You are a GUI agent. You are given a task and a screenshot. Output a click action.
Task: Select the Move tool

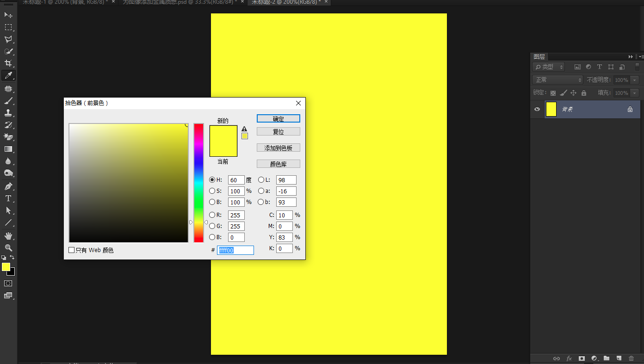pyautogui.click(x=8, y=15)
